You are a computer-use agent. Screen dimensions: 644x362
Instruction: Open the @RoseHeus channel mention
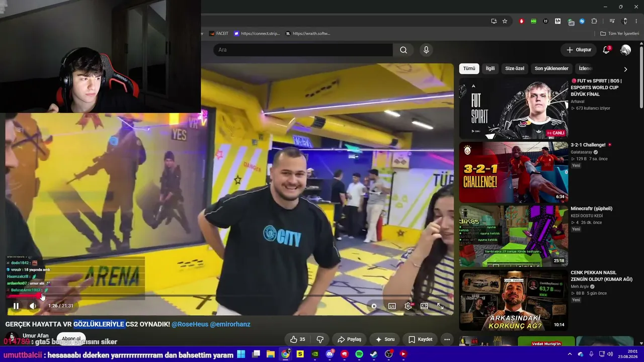tap(190, 324)
